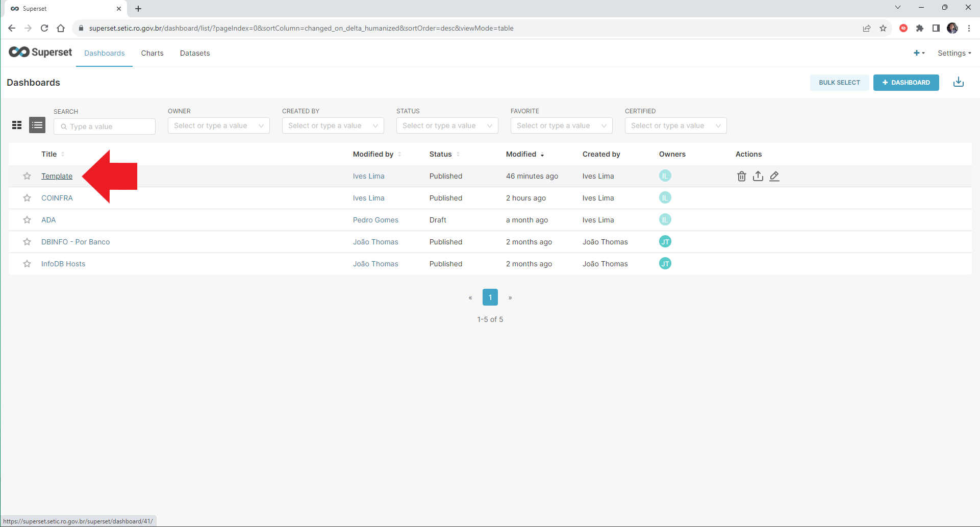Favorite the COINFRA dashboard
980x527 pixels.
(x=27, y=198)
